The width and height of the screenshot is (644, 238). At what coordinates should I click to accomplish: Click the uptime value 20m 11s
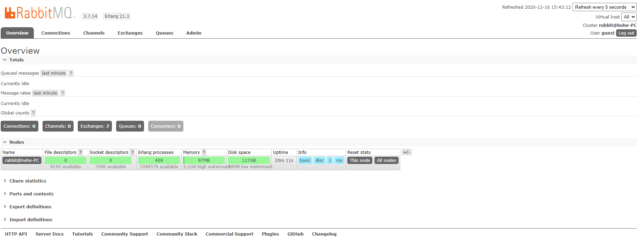pos(284,160)
